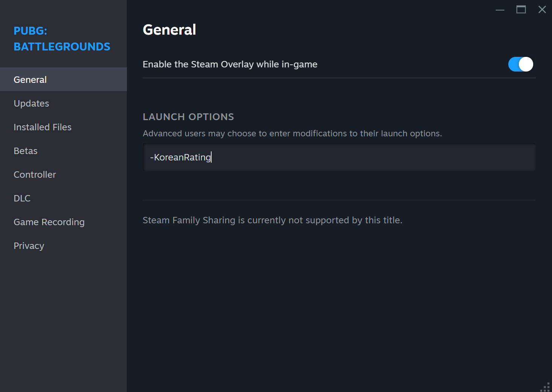The height and width of the screenshot is (392, 552).
Task: Click the Steam Family Sharing notice
Action: point(272,220)
